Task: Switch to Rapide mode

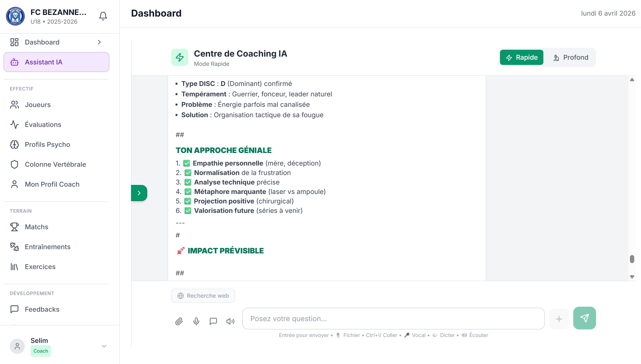Action: pyautogui.click(x=522, y=57)
